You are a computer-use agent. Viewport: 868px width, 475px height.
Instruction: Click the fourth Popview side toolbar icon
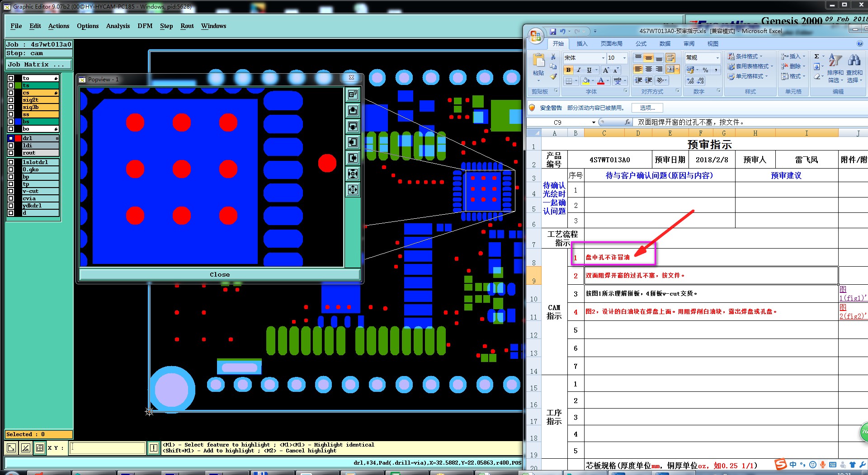tap(353, 142)
